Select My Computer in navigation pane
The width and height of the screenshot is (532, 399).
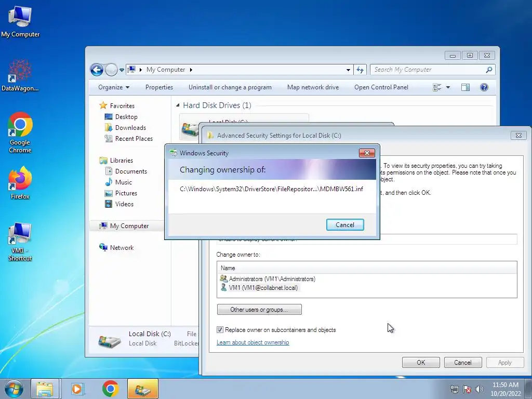[x=124, y=226]
